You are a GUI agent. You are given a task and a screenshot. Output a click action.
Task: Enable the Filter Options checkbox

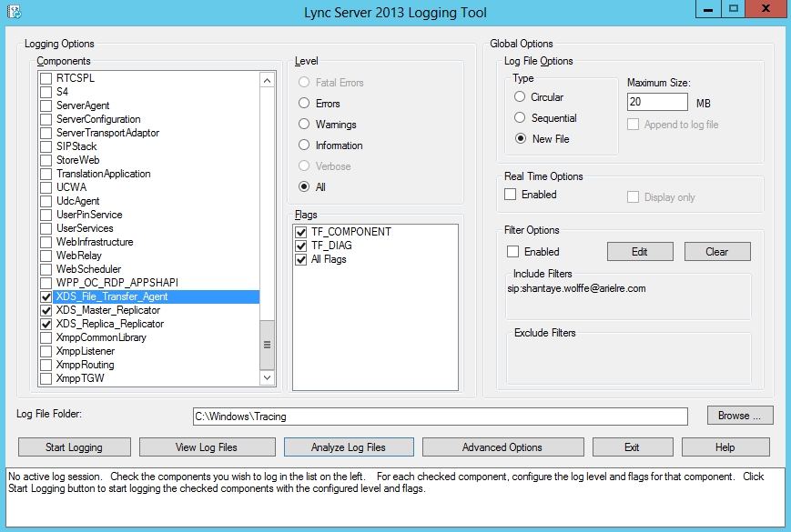point(512,251)
